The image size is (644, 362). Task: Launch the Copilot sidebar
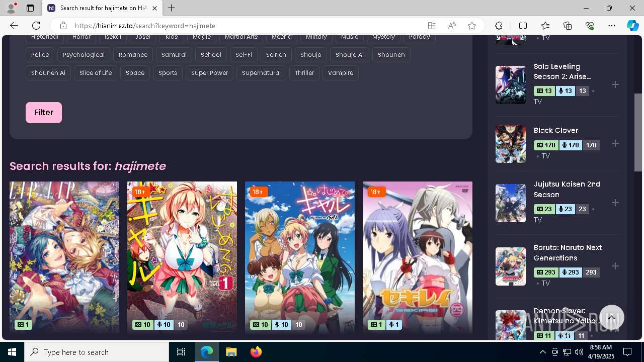click(633, 26)
